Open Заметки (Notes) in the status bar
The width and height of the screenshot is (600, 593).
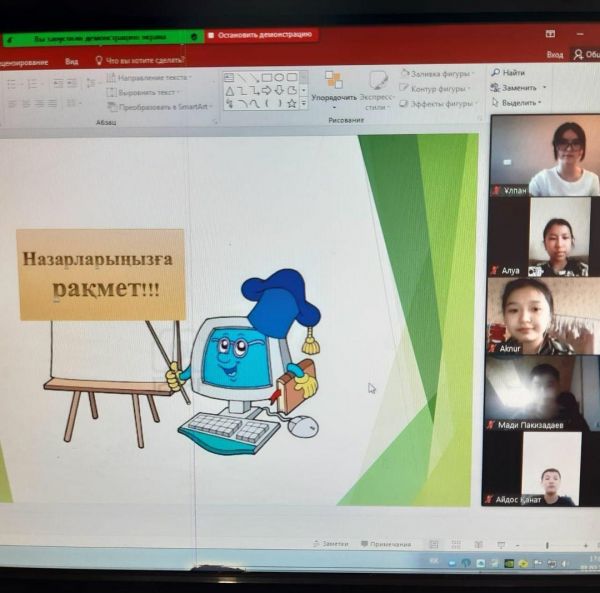pyautogui.click(x=330, y=543)
